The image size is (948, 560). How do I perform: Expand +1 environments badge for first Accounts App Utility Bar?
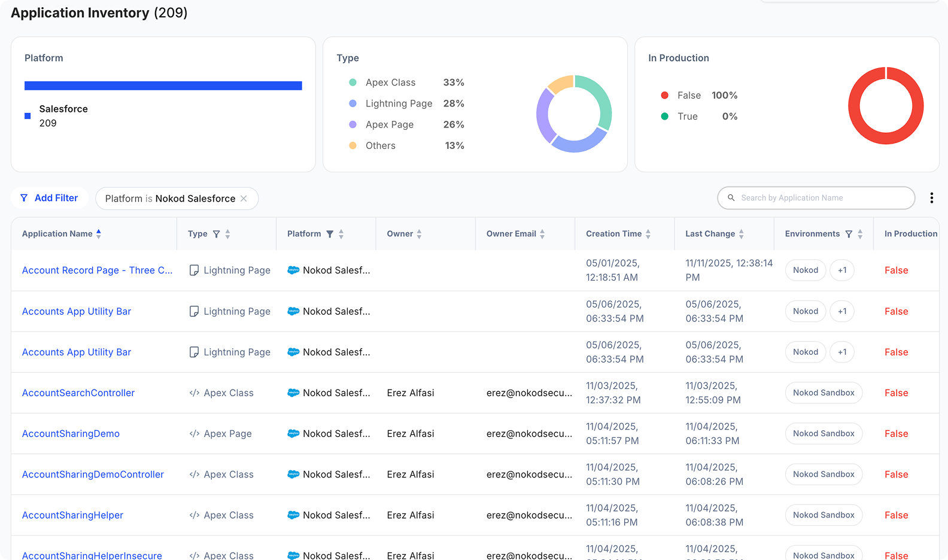[x=842, y=311]
